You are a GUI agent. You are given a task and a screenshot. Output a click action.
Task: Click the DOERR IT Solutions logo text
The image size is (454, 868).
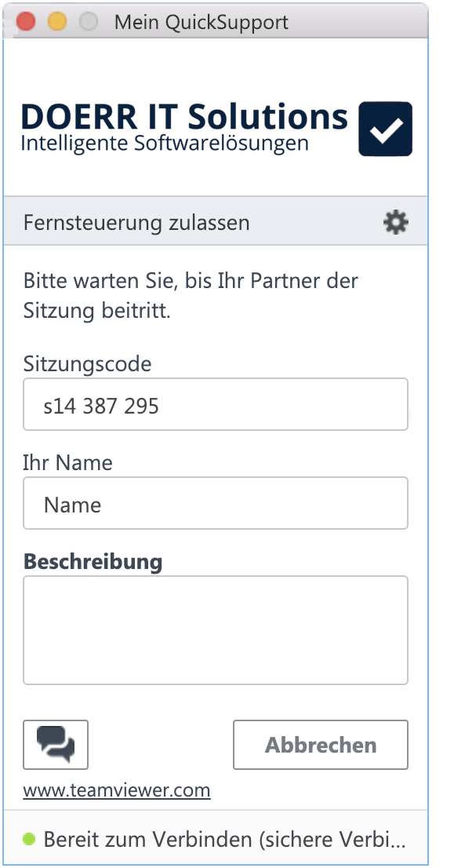(x=185, y=116)
